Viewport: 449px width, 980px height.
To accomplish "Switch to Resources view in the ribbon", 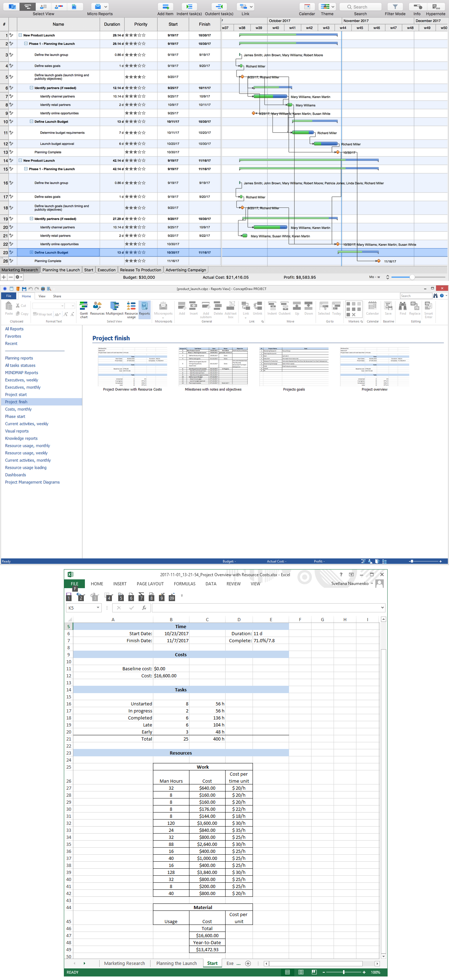I will click(97, 308).
